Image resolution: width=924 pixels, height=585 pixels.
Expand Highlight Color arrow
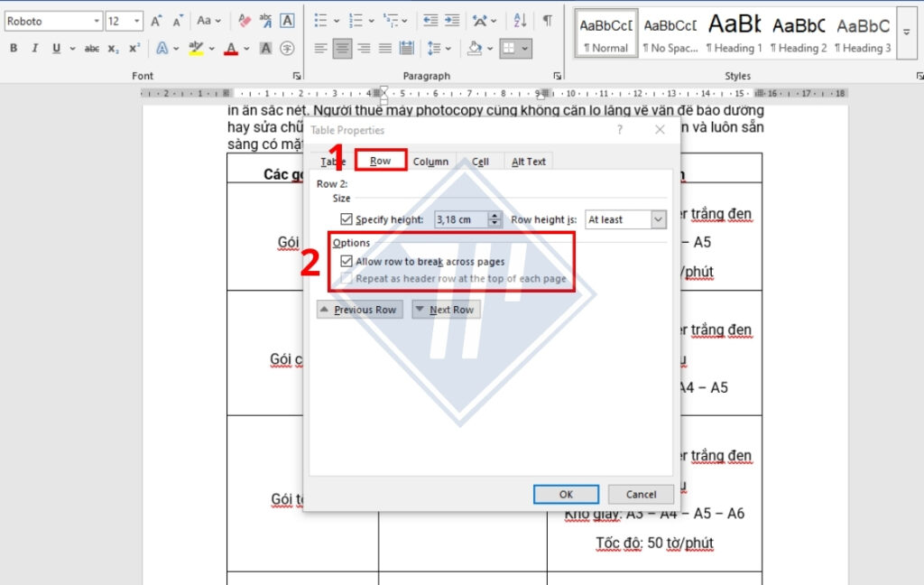(x=211, y=49)
